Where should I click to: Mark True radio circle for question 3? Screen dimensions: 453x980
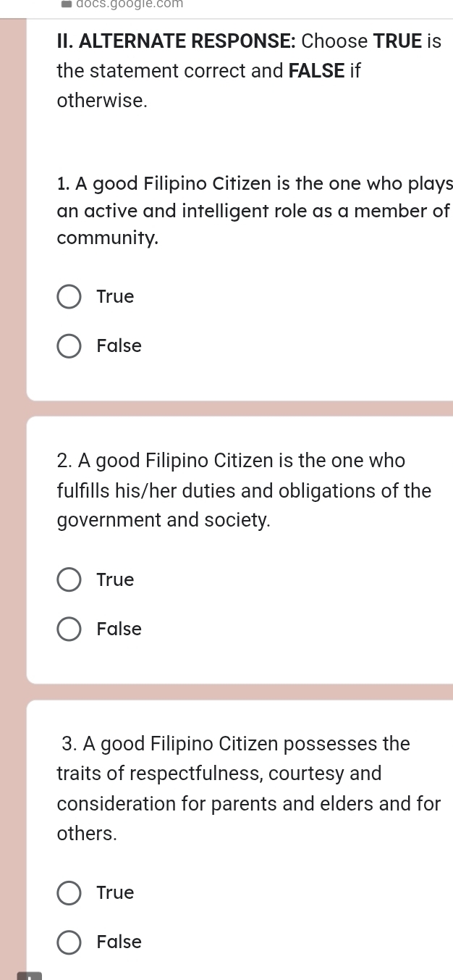pos(69,893)
